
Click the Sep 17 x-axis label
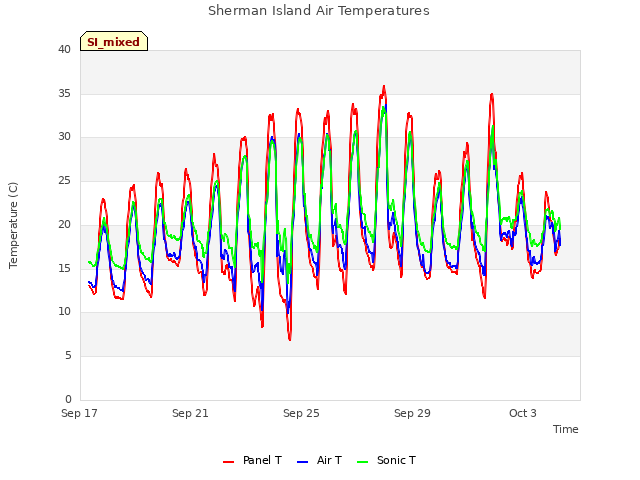[x=79, y=413]
